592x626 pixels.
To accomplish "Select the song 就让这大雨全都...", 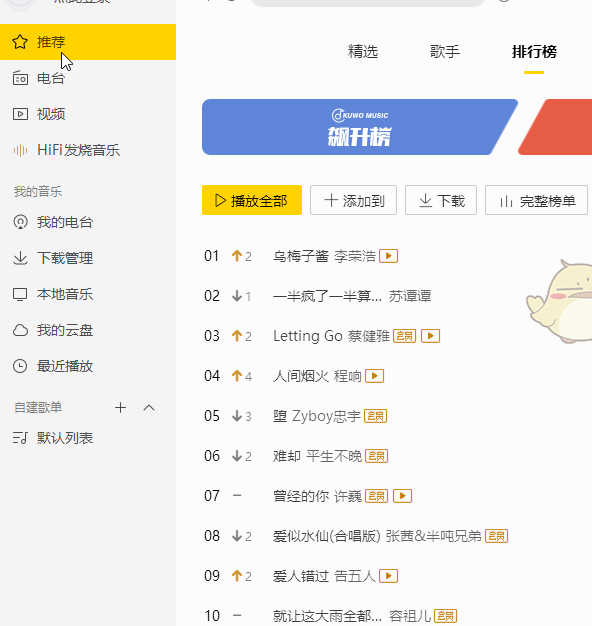I will (x=327, y=616).
